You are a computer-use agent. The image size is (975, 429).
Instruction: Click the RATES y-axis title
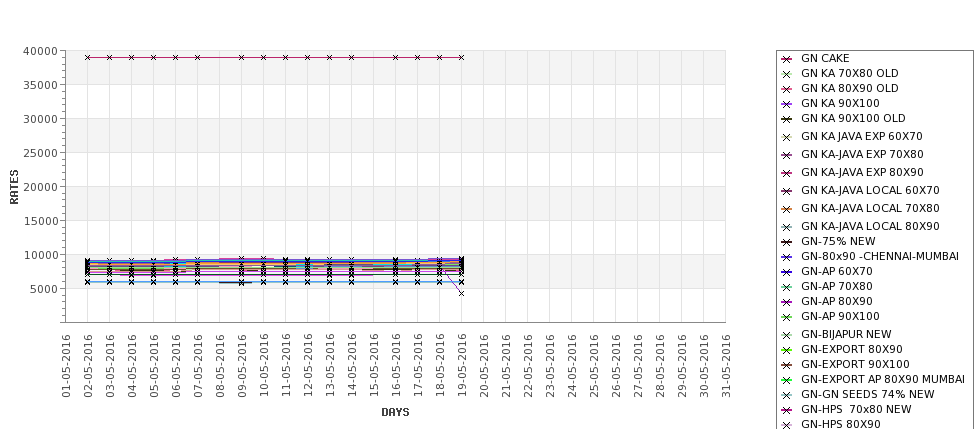pyautogui.click(x=14, y=187)
